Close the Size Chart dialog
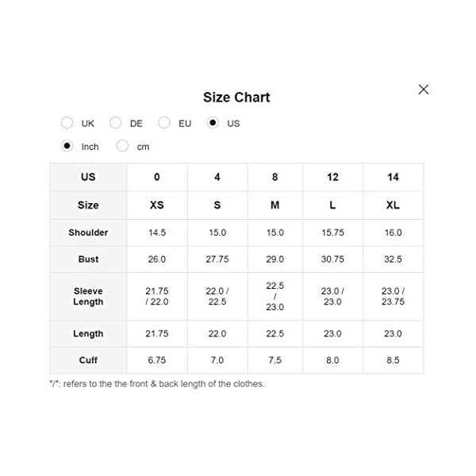This screenshot has height=476, width=476. click(x=424, y=90)
